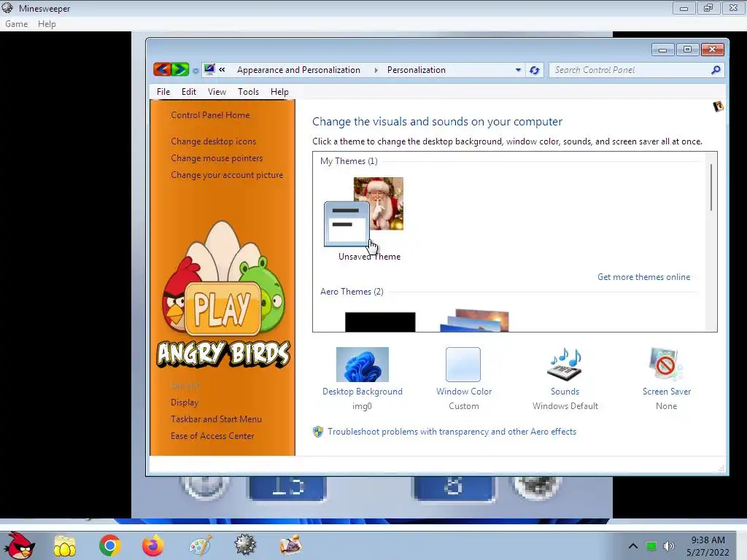Open the Paint palette taskbar icon
Image resolution: width=747 pixels, height=560 pixels.
200,545
